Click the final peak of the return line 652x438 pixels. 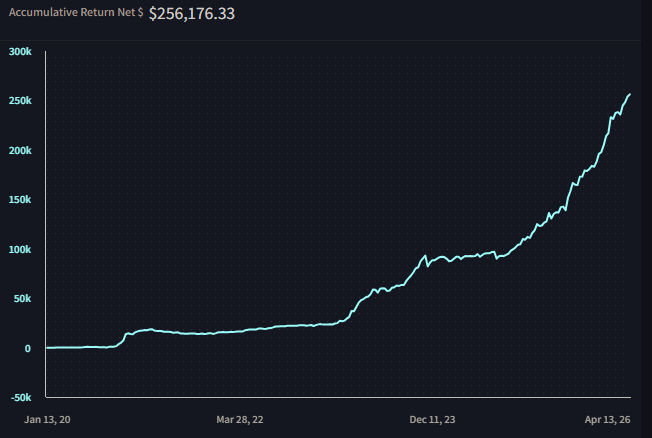630,94
